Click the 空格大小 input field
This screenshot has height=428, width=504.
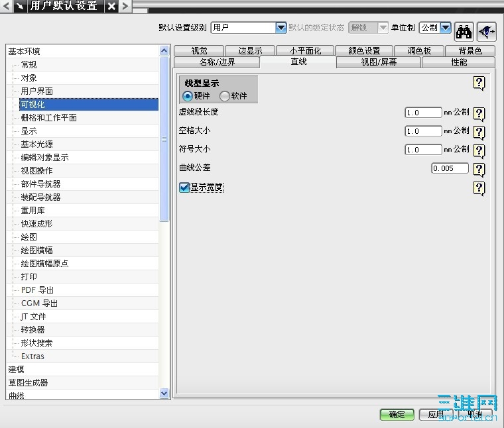click(423, 131)
